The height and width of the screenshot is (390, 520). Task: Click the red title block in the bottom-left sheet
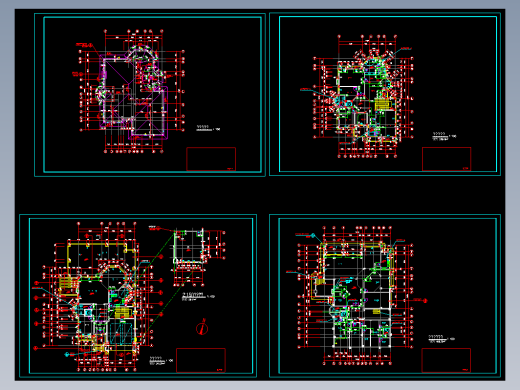pyautogui.click(x=201, y=360)
